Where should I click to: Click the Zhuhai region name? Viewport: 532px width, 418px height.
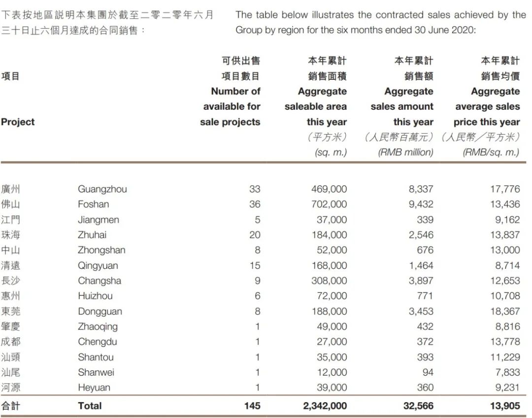tap(92, 234)
